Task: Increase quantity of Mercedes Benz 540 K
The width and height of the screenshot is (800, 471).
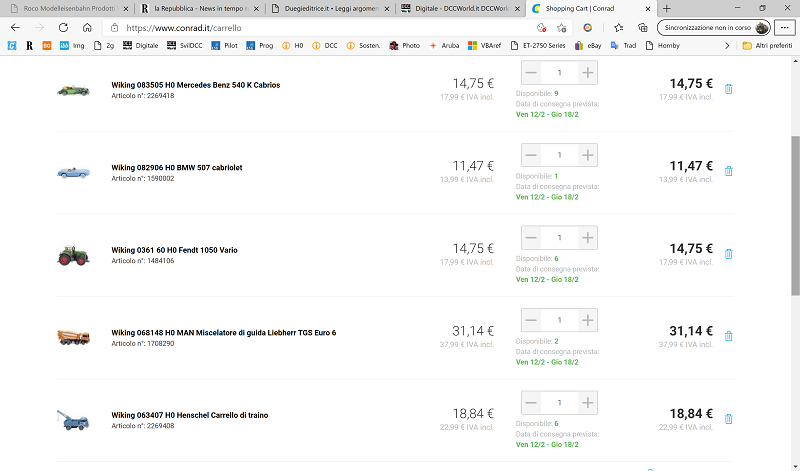Action: [588, 73]
